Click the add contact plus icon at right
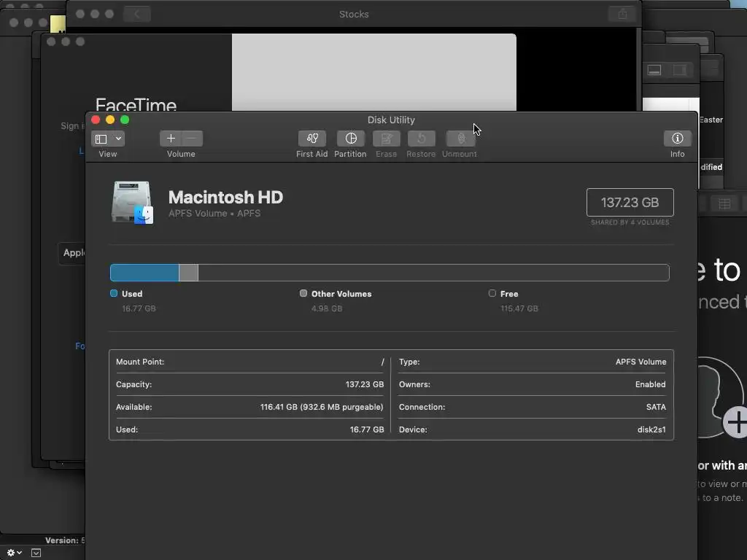The height and width of the screenshot is (560, 747). click(x=736, y=422)
